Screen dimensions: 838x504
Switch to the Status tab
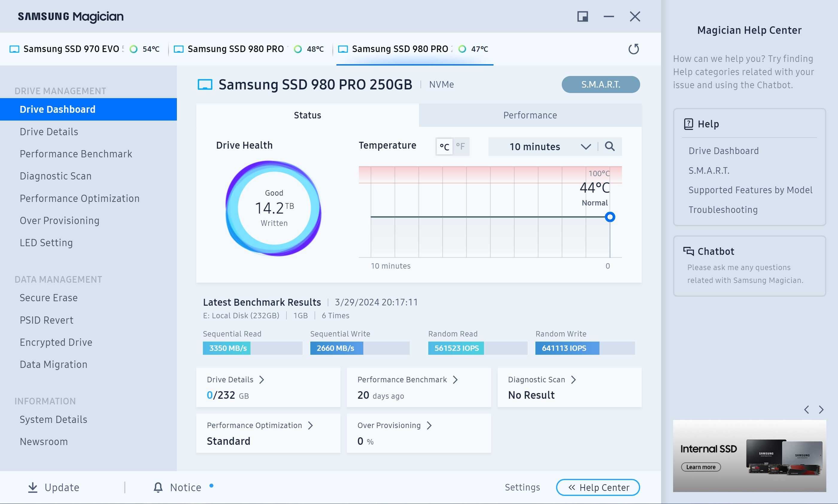[308, 115]
